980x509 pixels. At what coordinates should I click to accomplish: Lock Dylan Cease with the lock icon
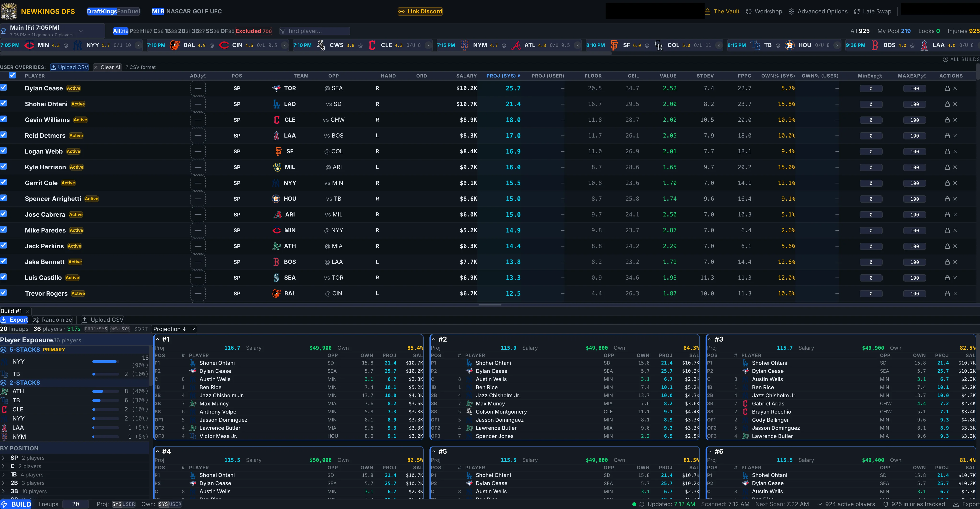point(947,88)
